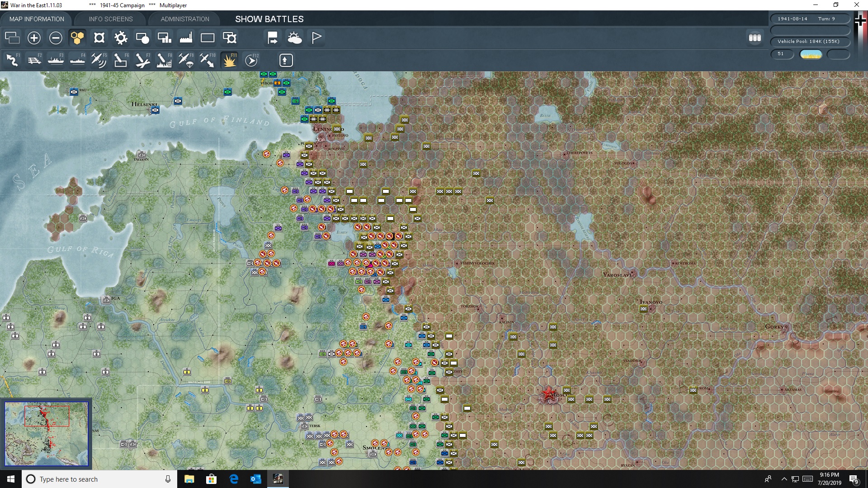
Task: Expand the system tray hidden icons
Action: [x=783, y=479]
